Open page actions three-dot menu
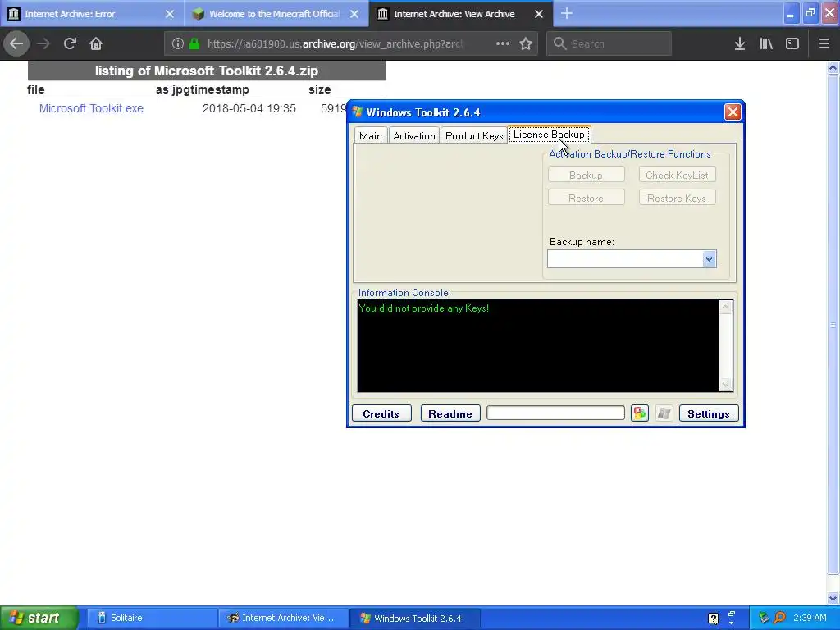Viewport: 840px width, 630px height. [503, 44]
